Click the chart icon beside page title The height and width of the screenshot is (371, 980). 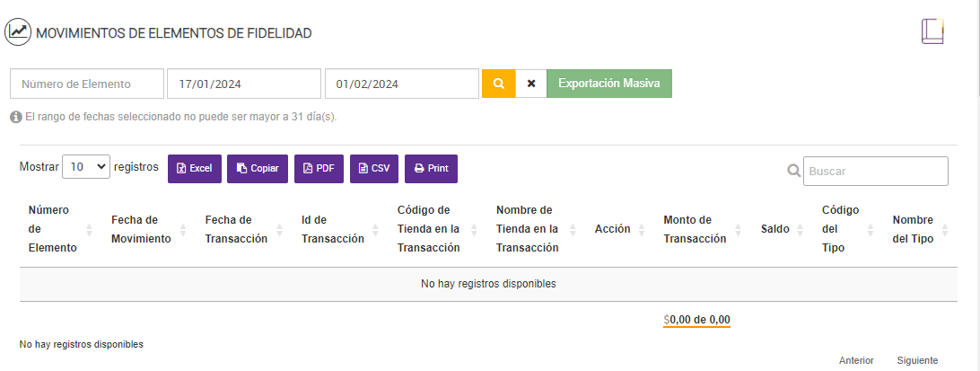tap(18, 32)
